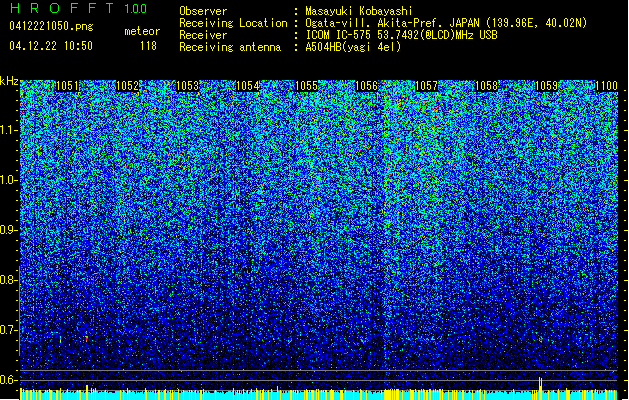Click the 0.9 frequency axis label
This screenshot has height=400, width=629.
pos(9,230)
